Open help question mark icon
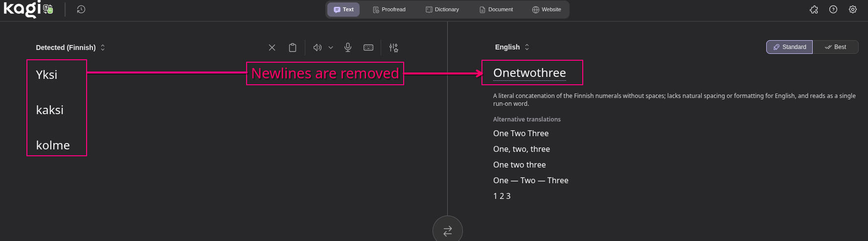This screenshot has height=241, width=868. click(x=833, y=9)
